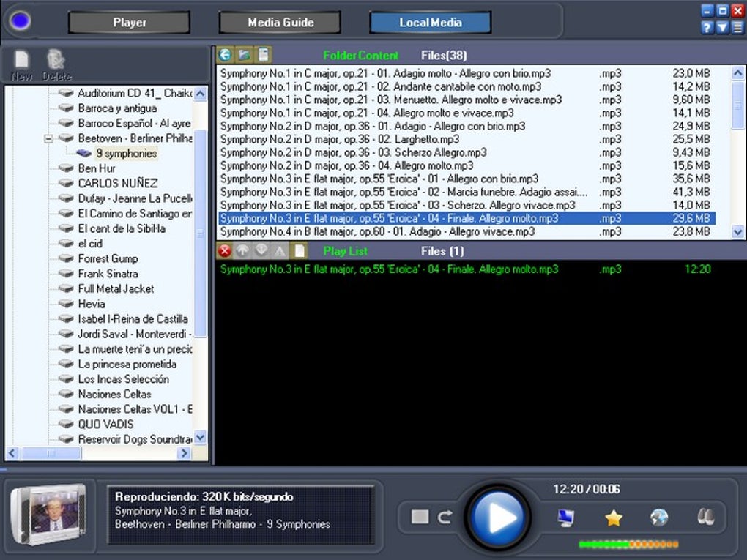Toggle repeat with the loop arrow

pyautogui.click(x=445, y=517)
